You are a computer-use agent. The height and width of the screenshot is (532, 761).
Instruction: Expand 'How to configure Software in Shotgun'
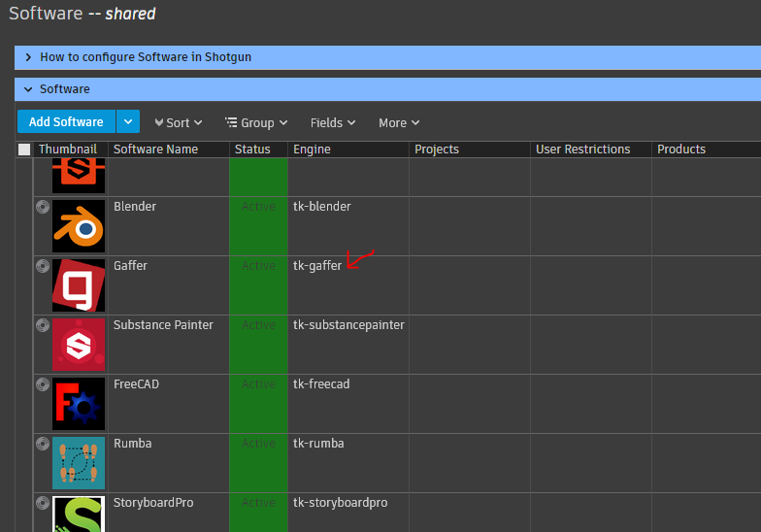click(x=28, y=57)
